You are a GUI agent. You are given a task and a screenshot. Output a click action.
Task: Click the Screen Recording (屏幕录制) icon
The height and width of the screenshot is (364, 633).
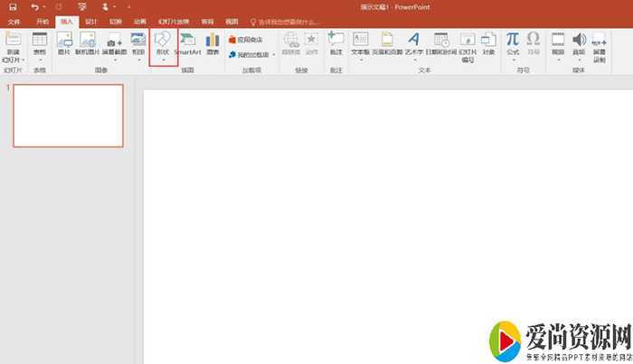[x=600, y=44]
